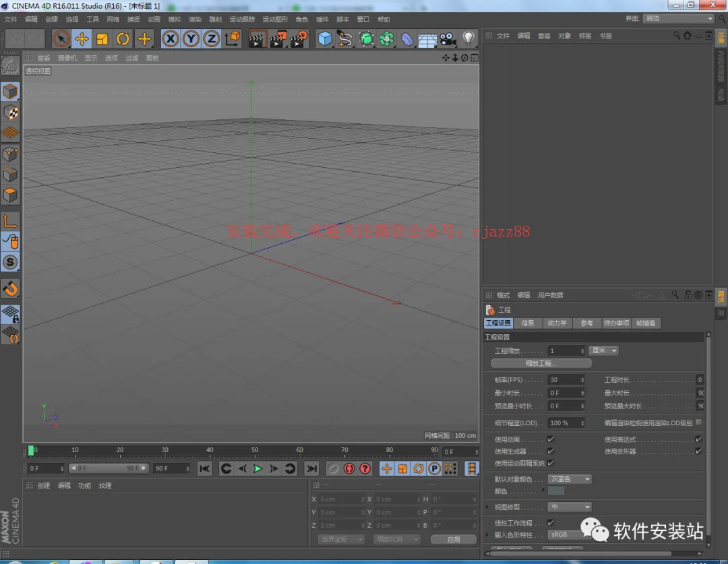Uncheck 使用动画 checkbox

click(551, 439)
